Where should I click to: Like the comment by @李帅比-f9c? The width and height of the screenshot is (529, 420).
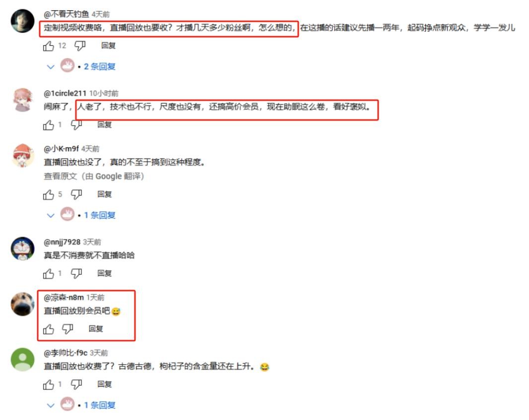click(49, 385)
